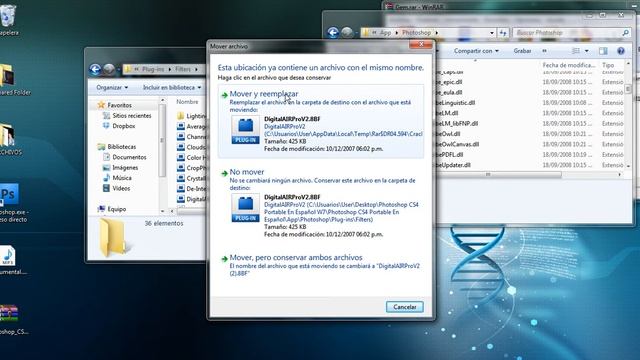Open Documentos library
640x360 pixels.
click(129, 157)
